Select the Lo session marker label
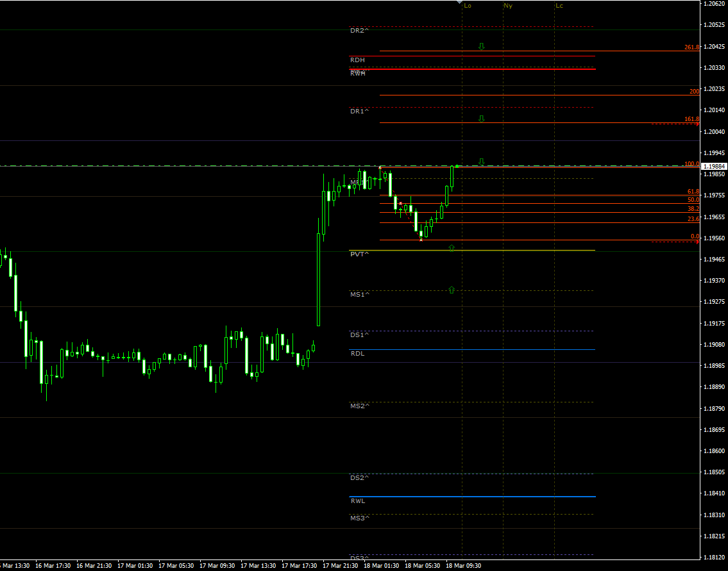The image size is (728, 571). (468, 6)
